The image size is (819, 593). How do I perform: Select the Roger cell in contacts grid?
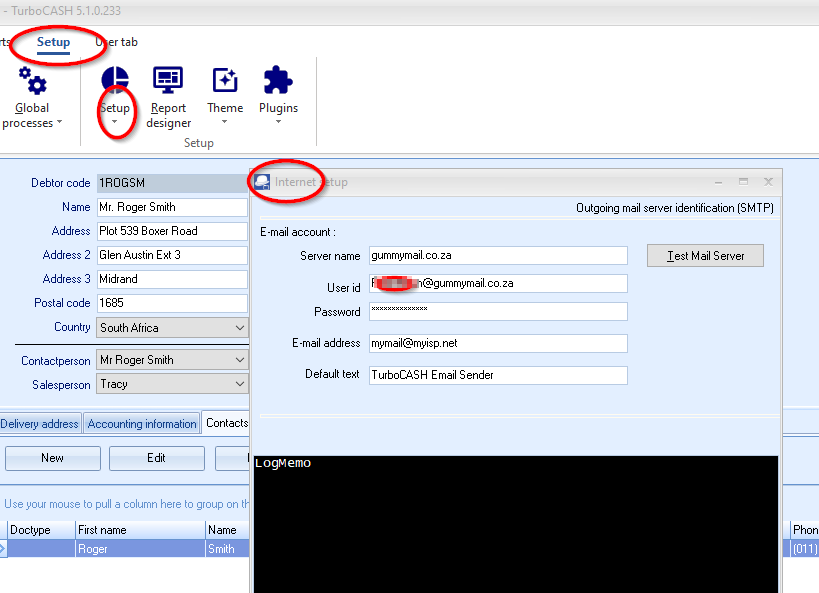141,549
